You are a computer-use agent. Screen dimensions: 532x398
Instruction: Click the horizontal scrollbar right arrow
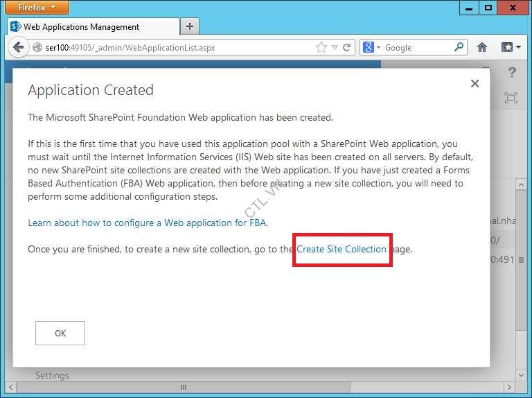click(509, 387)
